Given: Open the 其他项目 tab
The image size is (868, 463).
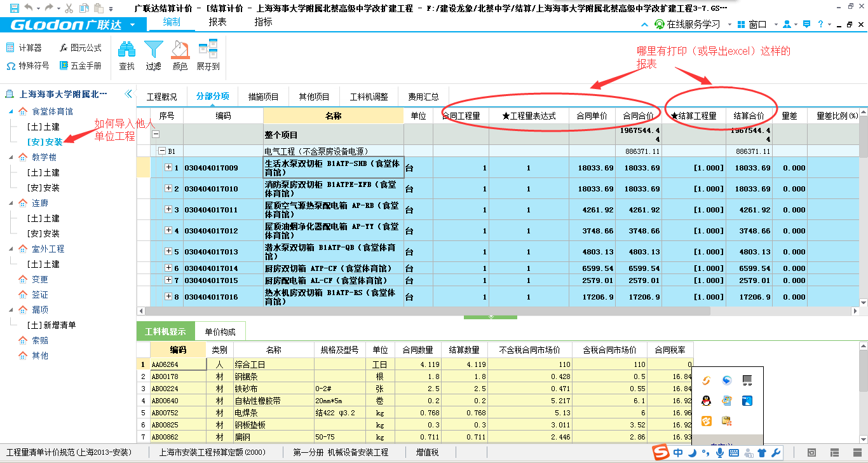Looking at the screenshot, I should click(x=314, y=97).
